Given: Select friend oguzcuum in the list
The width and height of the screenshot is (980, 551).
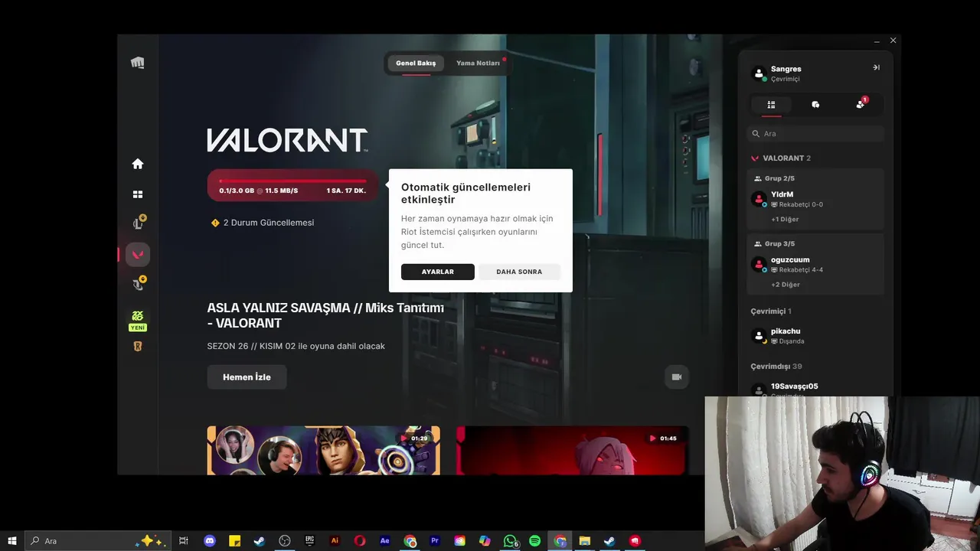Looking at the screenshot, I should 815,264.
